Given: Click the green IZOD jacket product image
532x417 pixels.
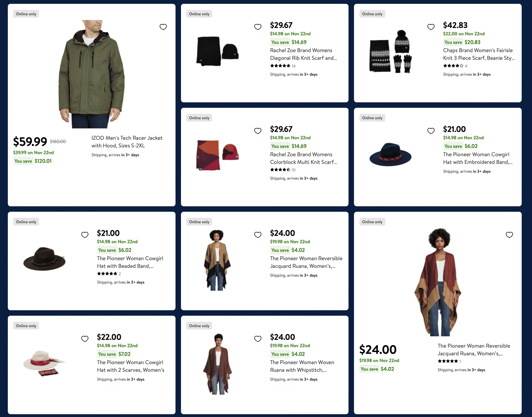Looking at the screenshot, I should coord(91,74).
